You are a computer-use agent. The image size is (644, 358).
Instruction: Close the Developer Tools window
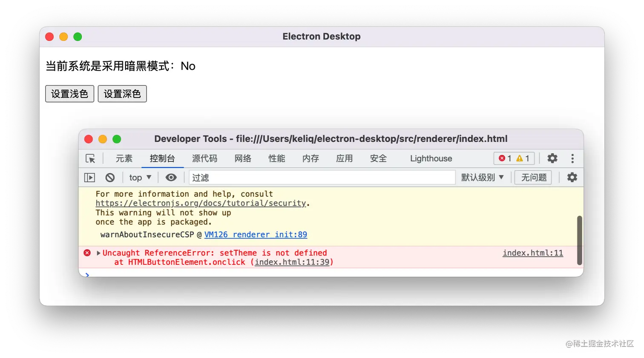[89, 139]
